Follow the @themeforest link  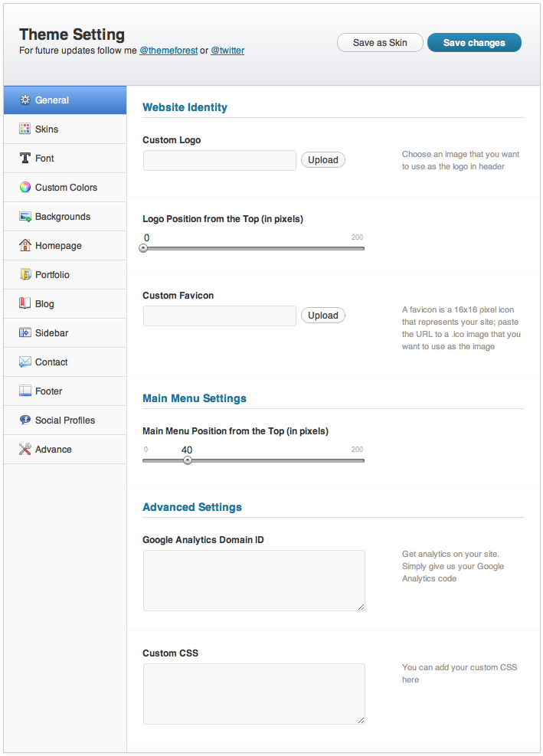168,51
